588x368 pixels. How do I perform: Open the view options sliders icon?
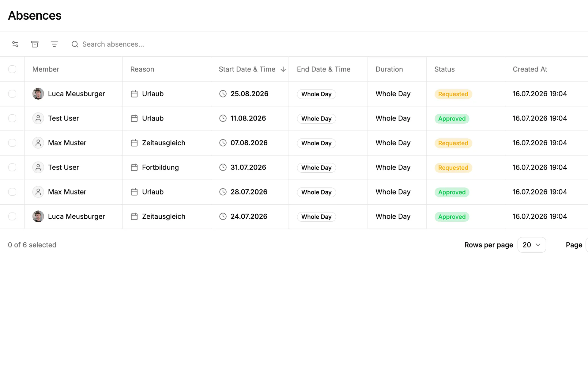[x=15, y=44]
